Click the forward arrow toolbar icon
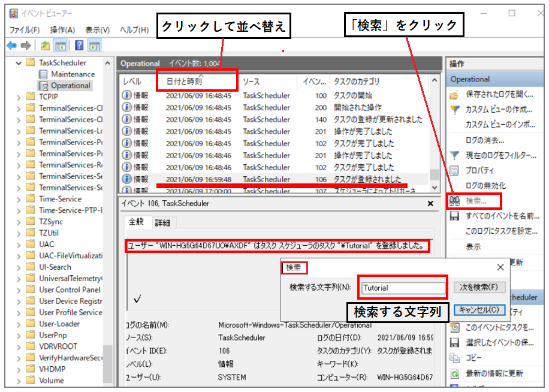Viewport: 549px width, 392px height. [x=26, y=46]
